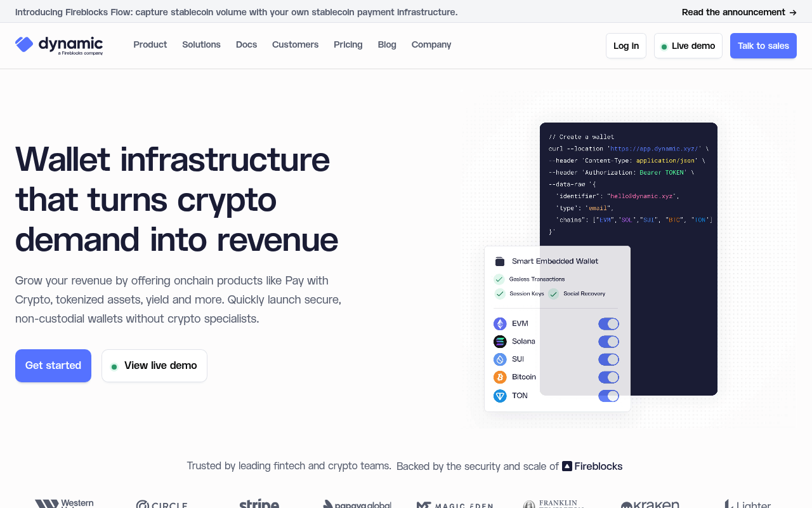
Task: Click the Circle logo
Action: pyautogui.click(x=162, y=505)
